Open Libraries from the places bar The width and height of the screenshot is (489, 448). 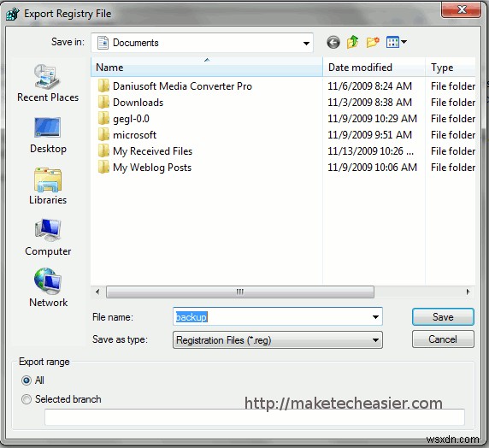(x=48, y=186)
